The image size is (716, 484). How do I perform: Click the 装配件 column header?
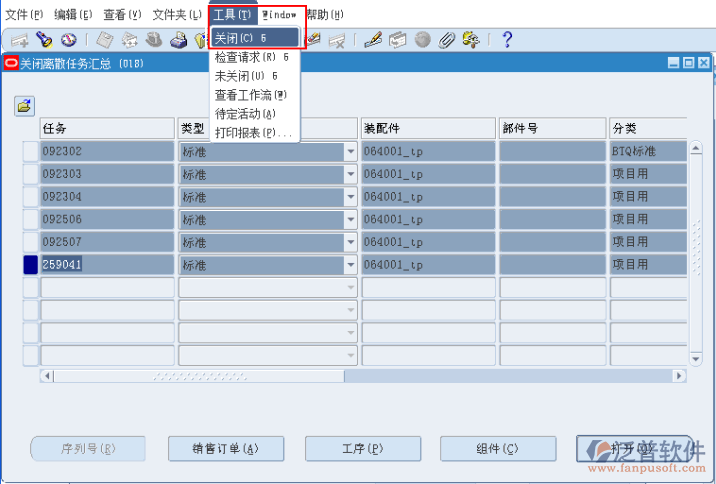[x=428, y=128]
